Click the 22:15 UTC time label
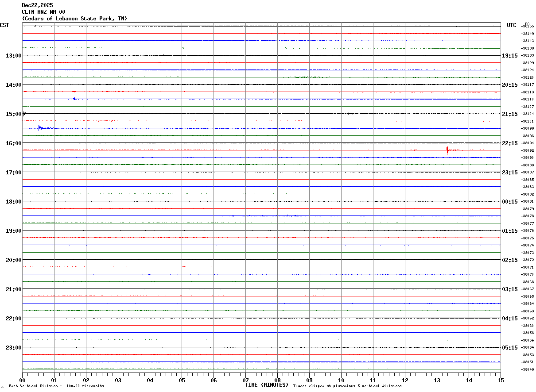This screenshot has width=536, height=392. tap(509, 143)
